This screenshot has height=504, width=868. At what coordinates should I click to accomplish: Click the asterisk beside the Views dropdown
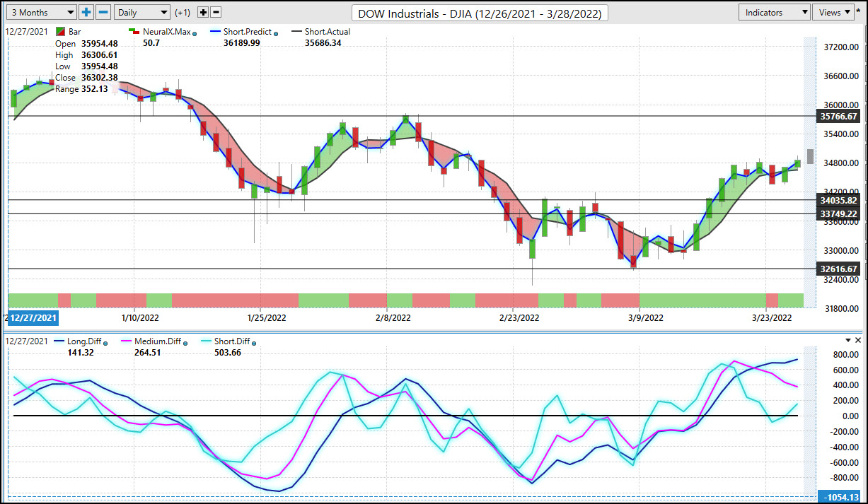pos(859,11)
